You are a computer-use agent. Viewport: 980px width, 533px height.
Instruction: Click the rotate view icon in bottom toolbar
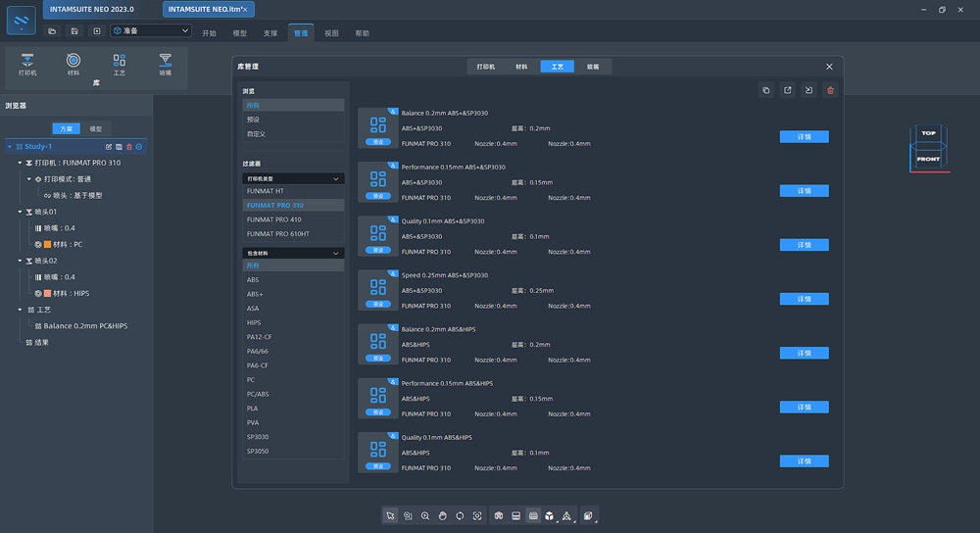coord(460,515)
